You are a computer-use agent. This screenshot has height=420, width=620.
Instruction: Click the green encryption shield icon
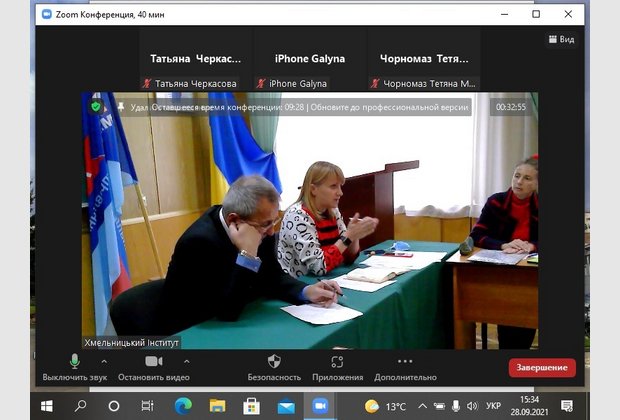point(96,106)
